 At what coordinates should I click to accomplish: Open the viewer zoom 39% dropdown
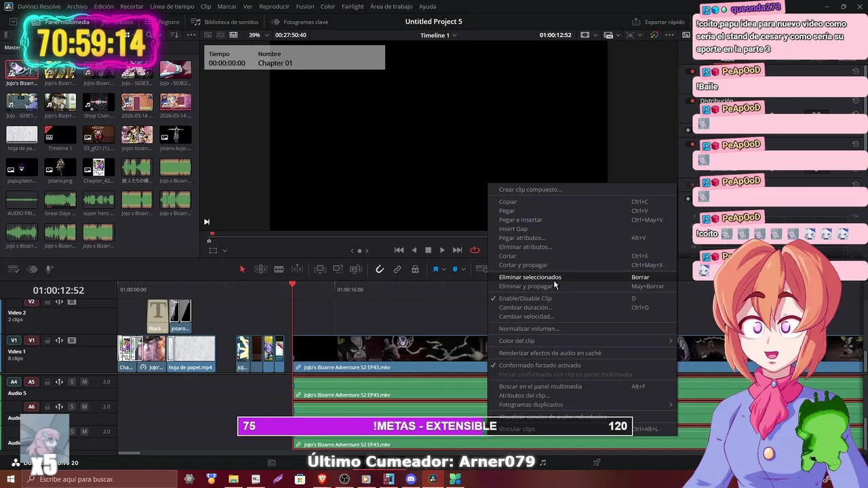tap(258, 35)
